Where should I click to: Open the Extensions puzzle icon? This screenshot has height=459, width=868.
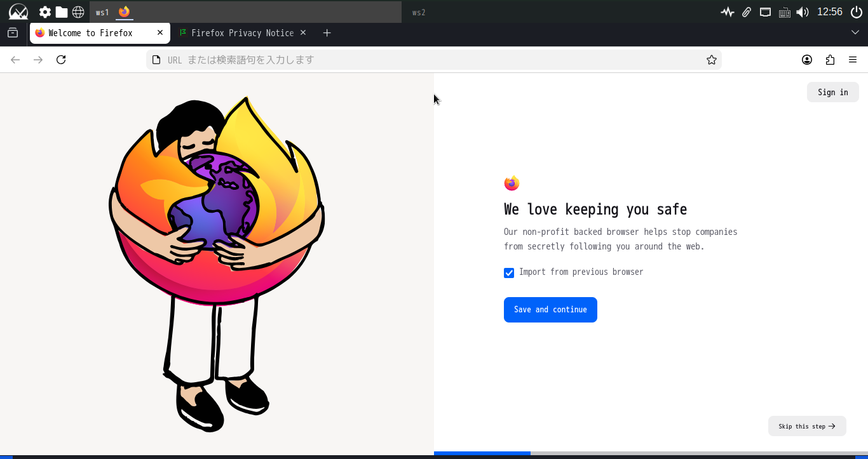[830, 60]
